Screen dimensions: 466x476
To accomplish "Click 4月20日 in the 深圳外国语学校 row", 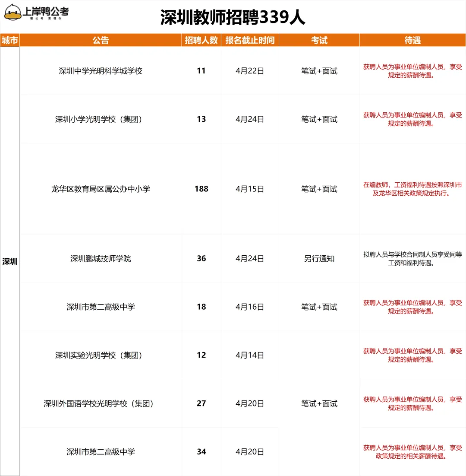I will 250,403.
